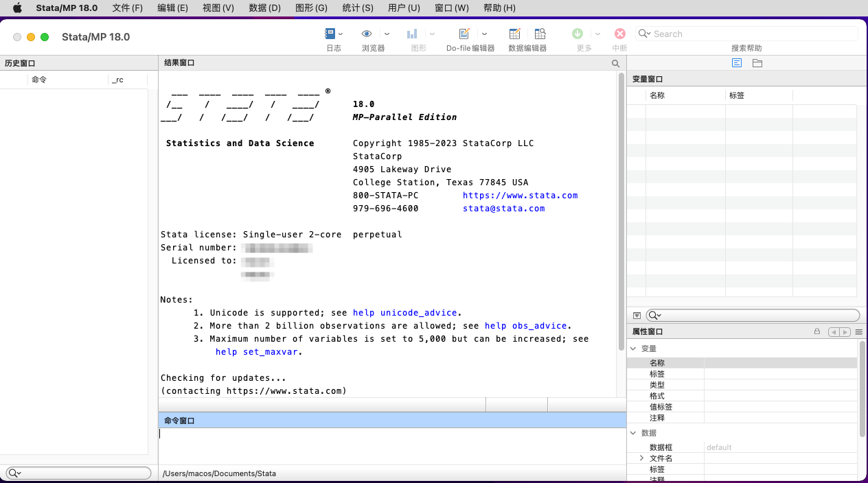Click the _rc column header
Viewport: 868px width, 483px height.
pyautogui.click(x=128, y=80)
